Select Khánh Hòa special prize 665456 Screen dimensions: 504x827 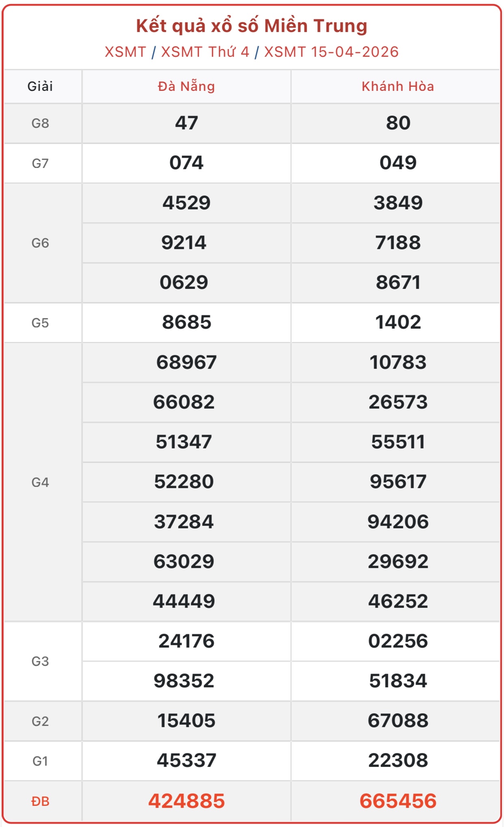398,801
